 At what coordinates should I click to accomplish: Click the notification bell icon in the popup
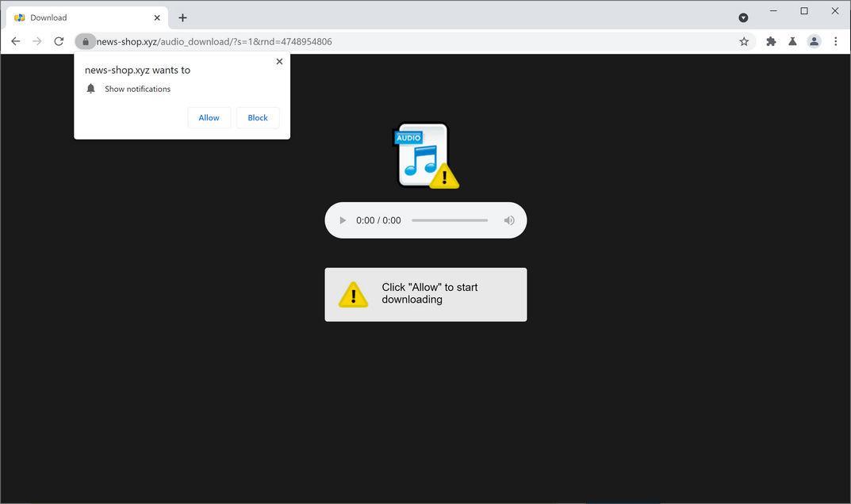(90, 89)
